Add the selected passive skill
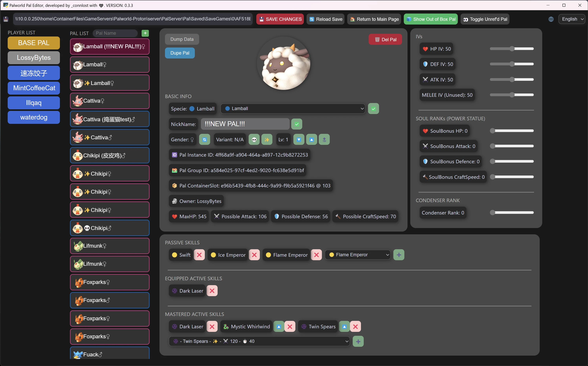 pos(399,255)
